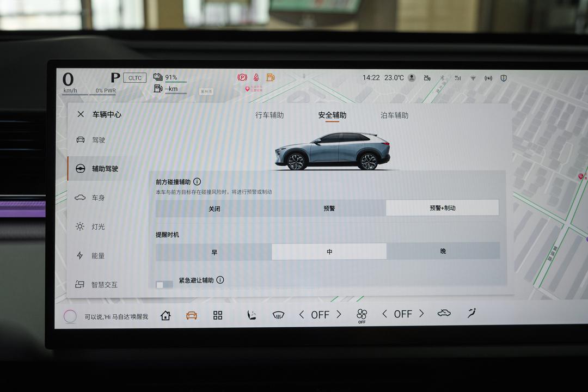Open the 能量 settings section
588x392 pixels.
point(90,256)
